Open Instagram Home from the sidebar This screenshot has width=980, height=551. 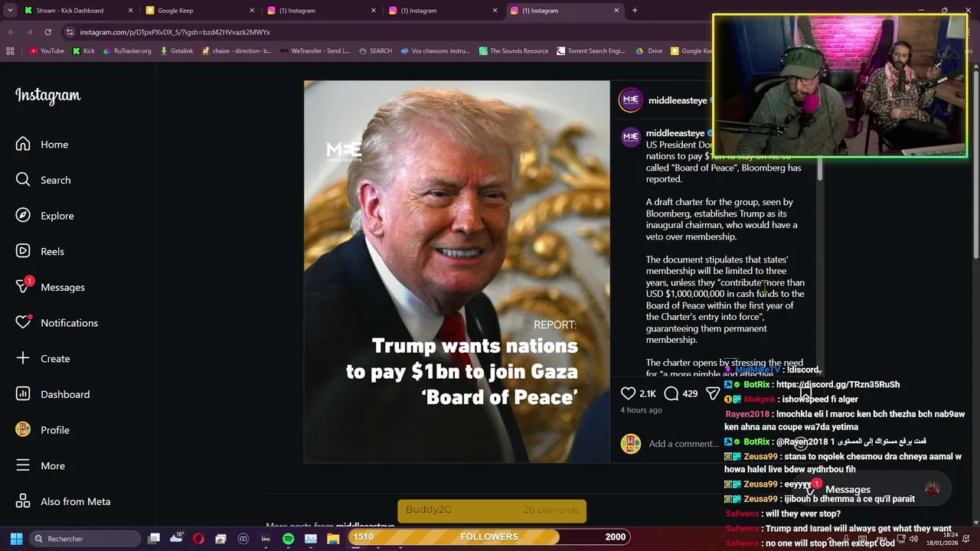point(42,144)
